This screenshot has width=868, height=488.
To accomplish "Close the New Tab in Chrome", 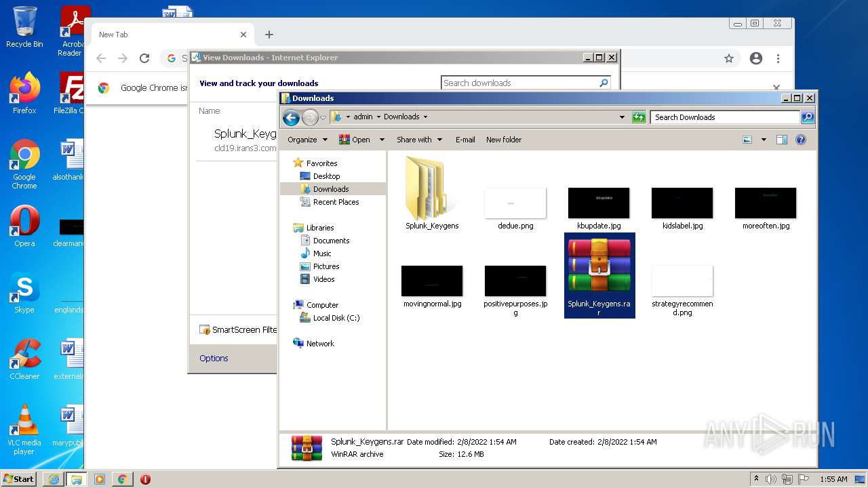I will pyautogui.click(x=243, y=35).
